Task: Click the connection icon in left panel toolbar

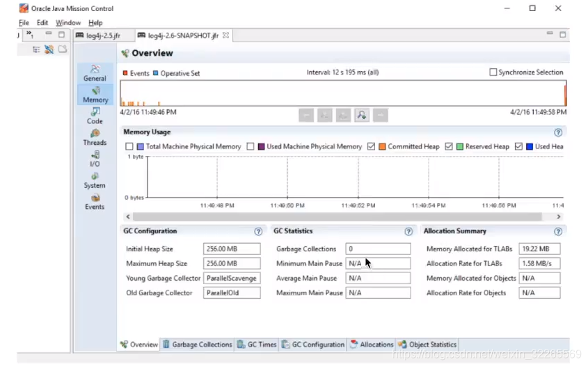Action: click(x=49, y=49)
